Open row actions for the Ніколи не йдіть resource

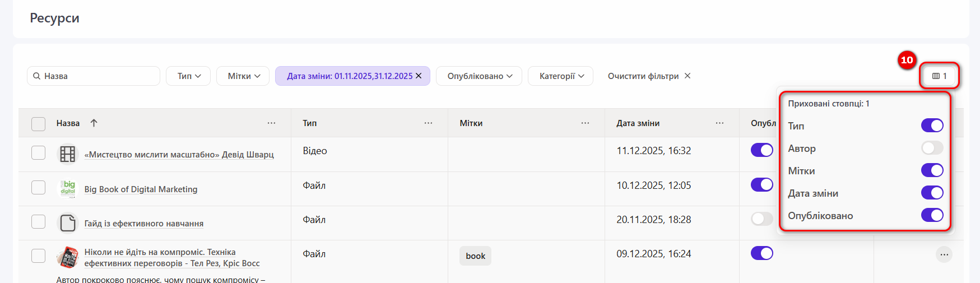pyautogui.click(x=944, y=255)
